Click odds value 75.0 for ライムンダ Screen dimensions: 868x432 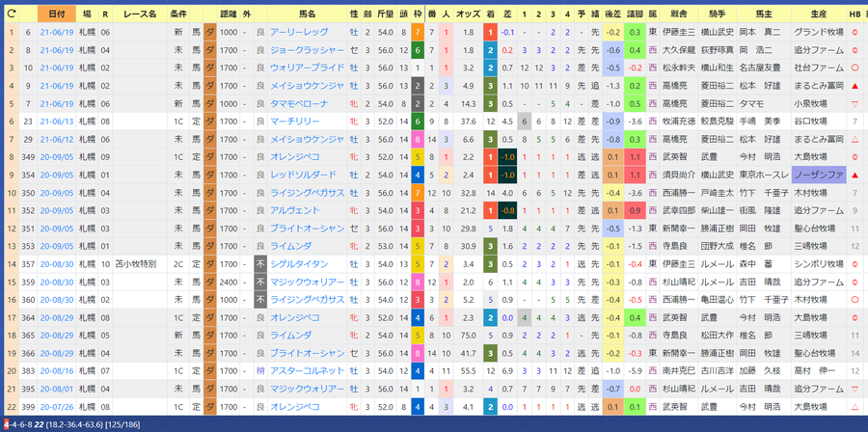pyautogui.click(x=471, y=336)
